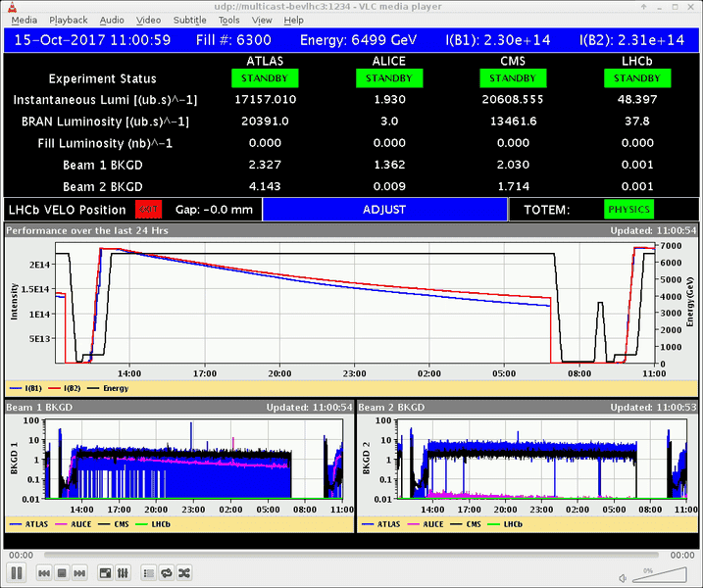The width and height of the screenshot is (703, 588).
Task: Click ATLAS Beam 1 BKGD value 2.327
Action: tap(265, 165)
